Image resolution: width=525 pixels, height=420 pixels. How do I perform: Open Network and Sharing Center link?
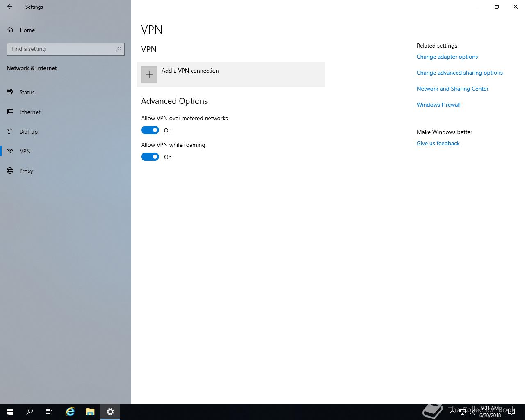452,89
